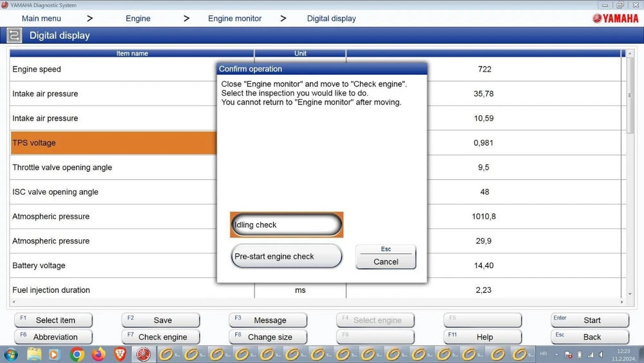Click the battery voltage value 14,40

[x=484, y=266]
